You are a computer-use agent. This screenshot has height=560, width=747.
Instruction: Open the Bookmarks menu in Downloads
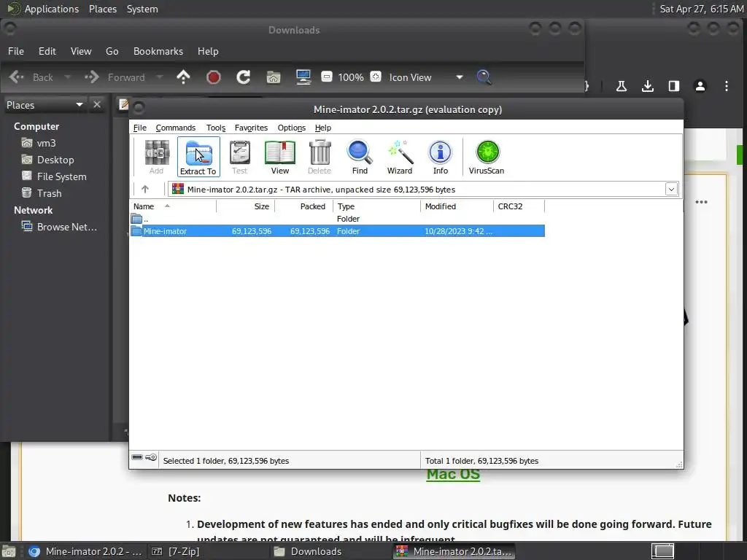click(158, 51)
